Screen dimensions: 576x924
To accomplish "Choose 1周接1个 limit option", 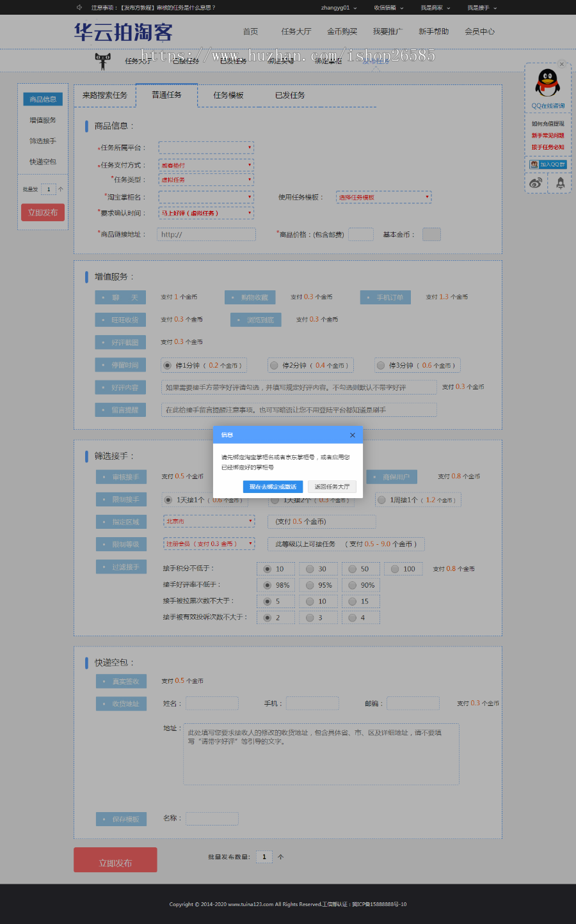I will coord(381,500).
